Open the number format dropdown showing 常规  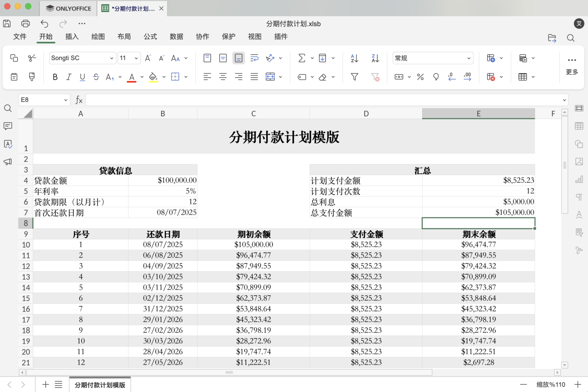click(433, 58)
